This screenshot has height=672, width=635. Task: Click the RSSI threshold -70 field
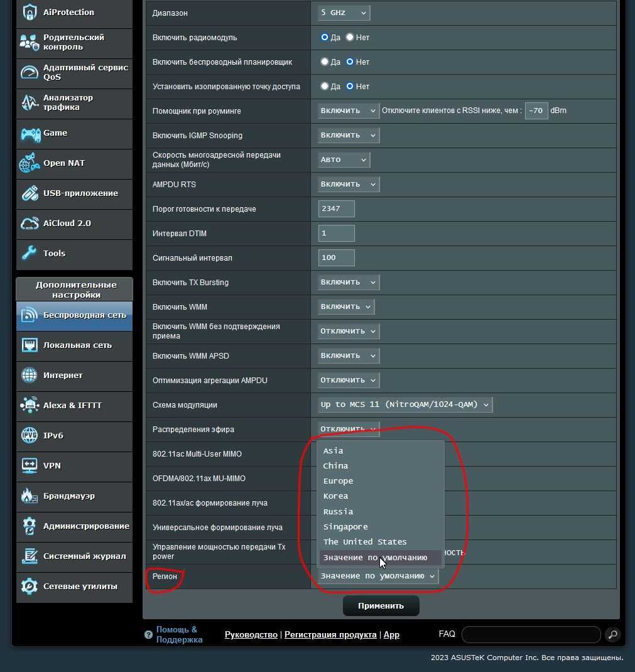tap(536, 111)
